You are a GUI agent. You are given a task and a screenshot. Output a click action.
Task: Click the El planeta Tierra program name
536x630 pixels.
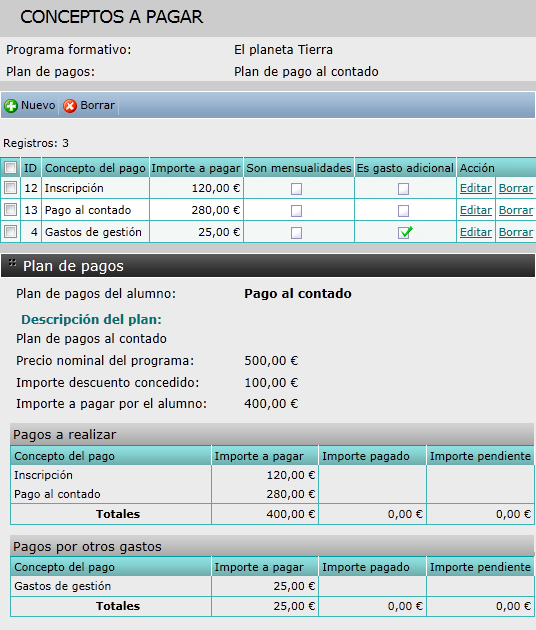tap(283, 50)
